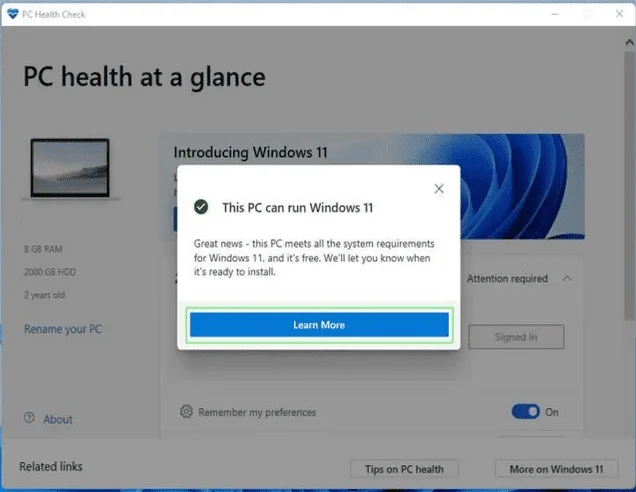Minimize the PC Health Check window

point(555,14)
